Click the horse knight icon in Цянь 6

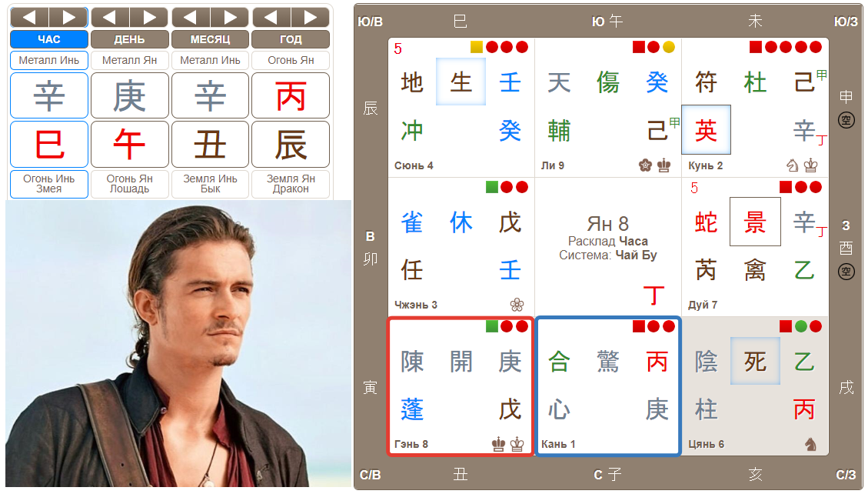pos(811,444)
